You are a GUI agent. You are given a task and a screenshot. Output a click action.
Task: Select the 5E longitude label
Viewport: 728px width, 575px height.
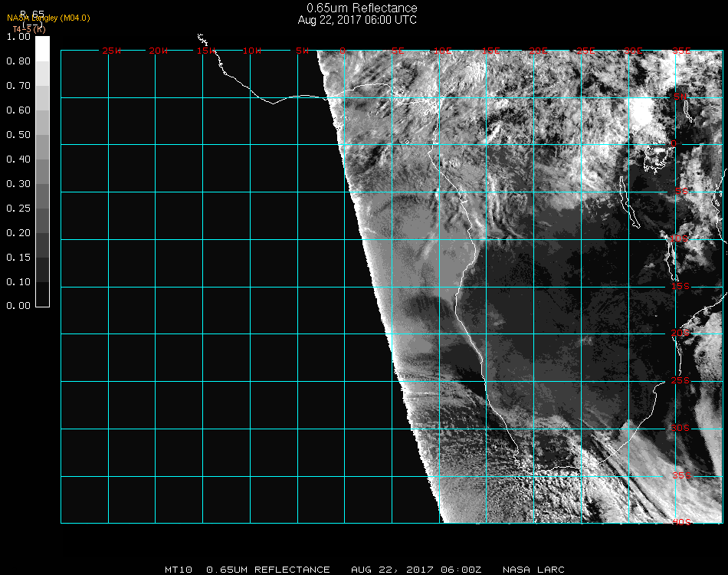point(398,51)
